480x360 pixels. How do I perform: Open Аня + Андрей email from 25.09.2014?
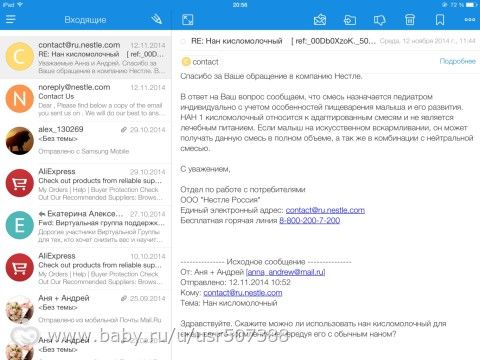click(x=86, y=310)
